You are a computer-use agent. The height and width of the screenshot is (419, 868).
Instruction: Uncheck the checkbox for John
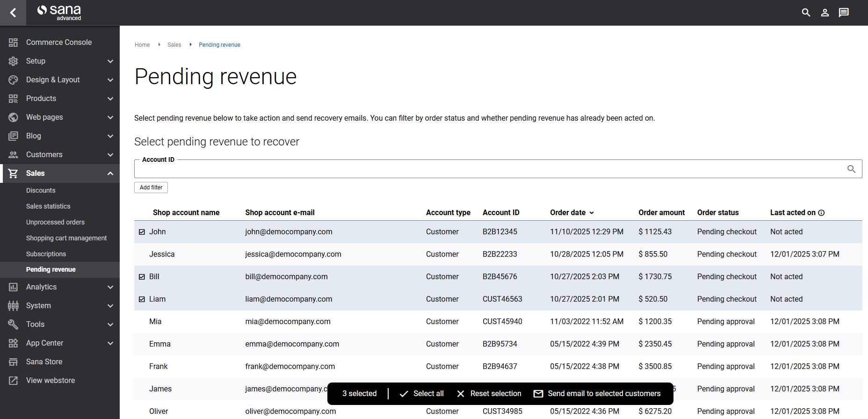tap(142, 232)
